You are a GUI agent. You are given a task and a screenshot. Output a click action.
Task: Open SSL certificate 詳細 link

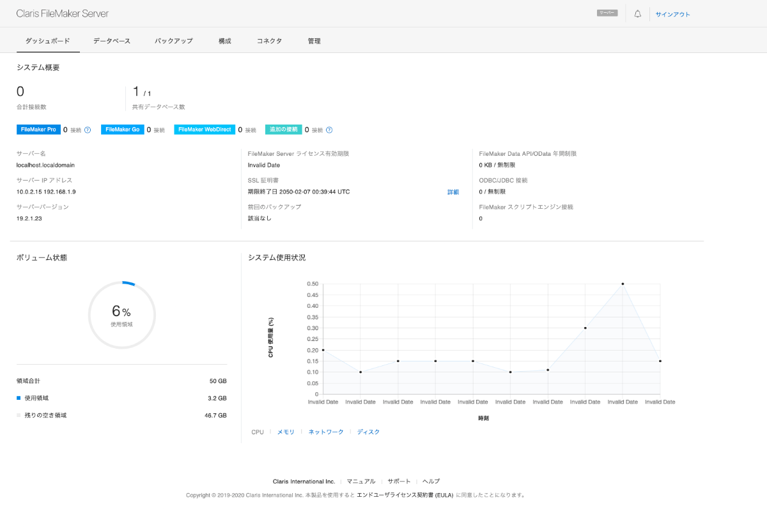pyautogui.click(x=453, y=192)
